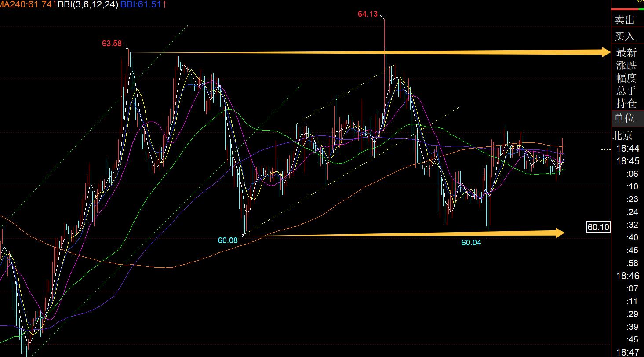Click the red up-arrow after MA240 value
644x357 pixels.
(x=55, y=5)
